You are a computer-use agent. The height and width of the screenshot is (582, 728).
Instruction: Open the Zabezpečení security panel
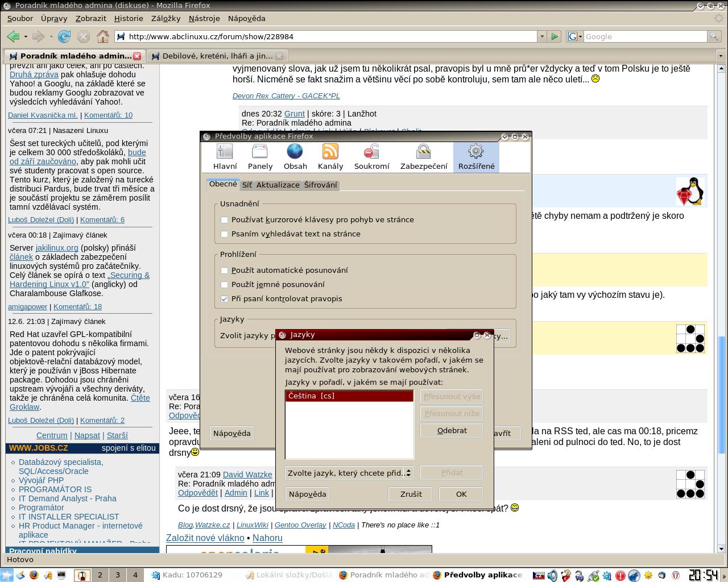pyautogui.click(x=424, y=157)
